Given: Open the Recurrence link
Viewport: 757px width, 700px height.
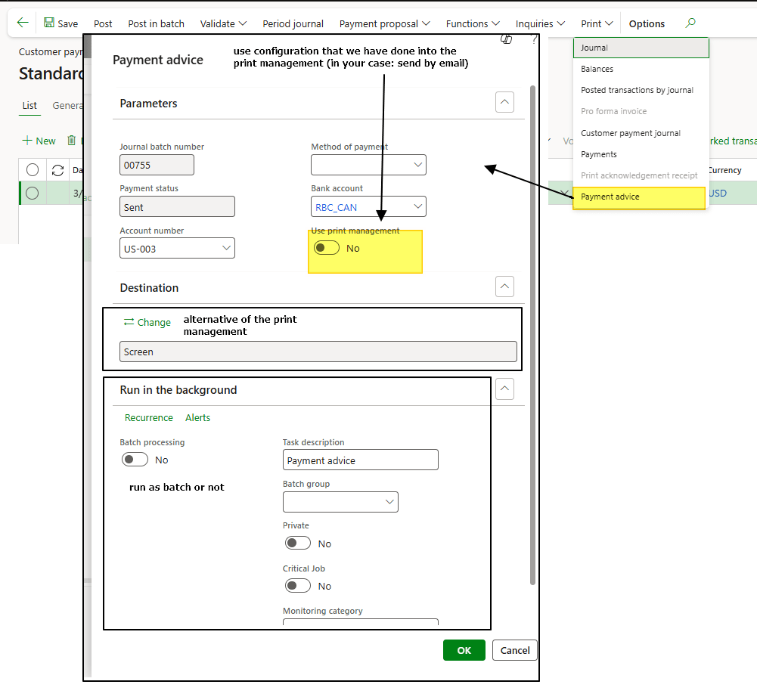Looking at the screenshot, I should [x=149, y=418].
